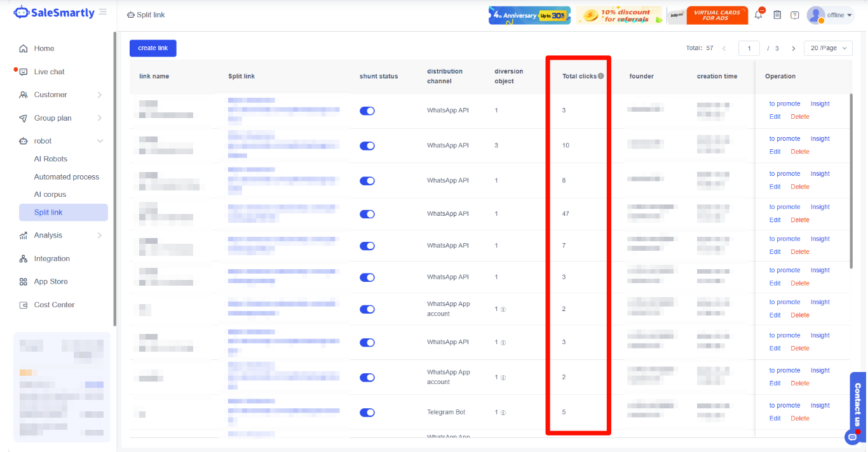Open the 20 /Page dropdown
The height and width of the screenshot is (452, 868).
tap(828, 48)
